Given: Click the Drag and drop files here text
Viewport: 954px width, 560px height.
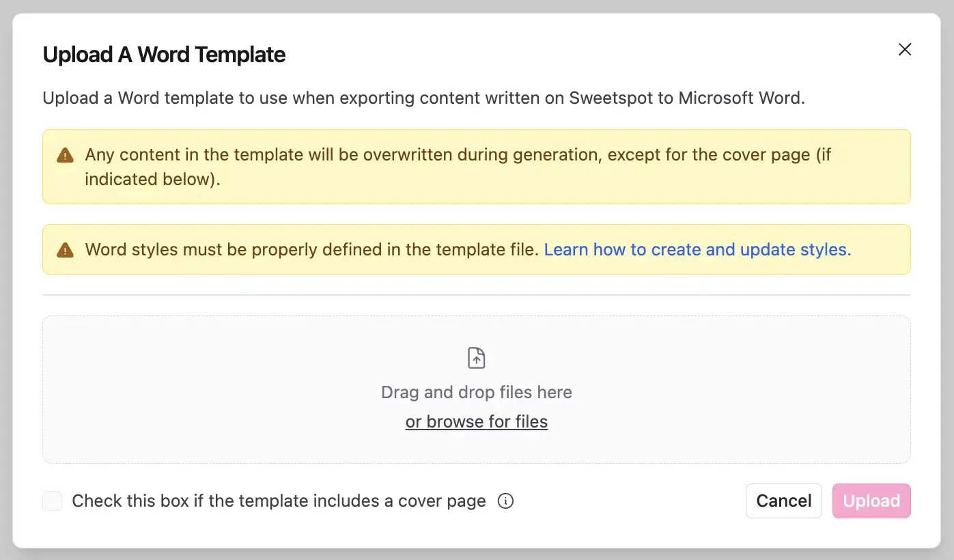Looking at the screenshot, I should [x=476, y=392].
